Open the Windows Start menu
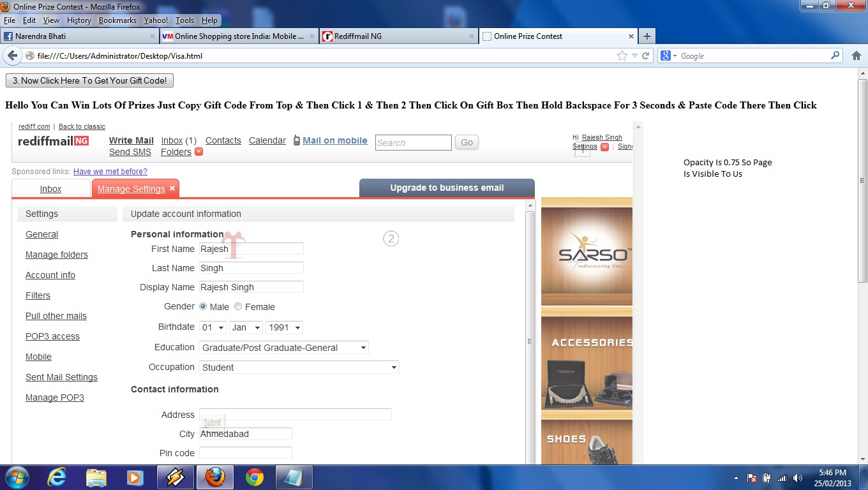 pos(16,477)
